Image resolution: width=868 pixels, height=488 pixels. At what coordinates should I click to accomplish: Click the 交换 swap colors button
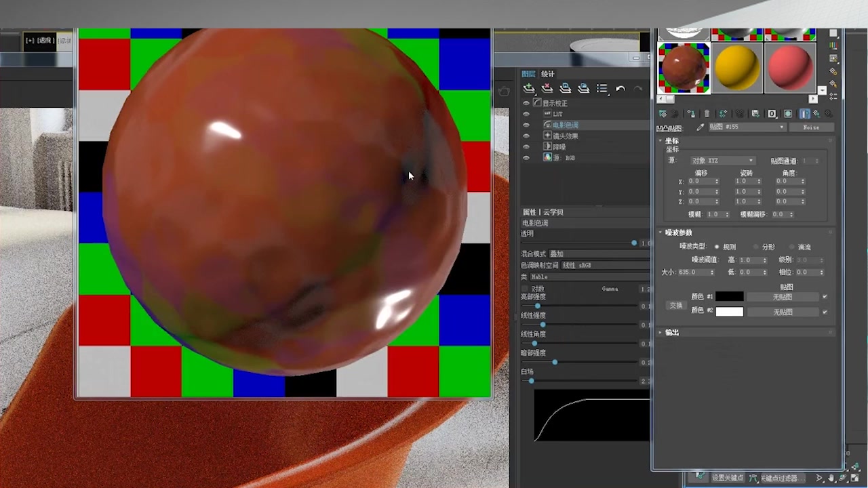coord(676,305)
